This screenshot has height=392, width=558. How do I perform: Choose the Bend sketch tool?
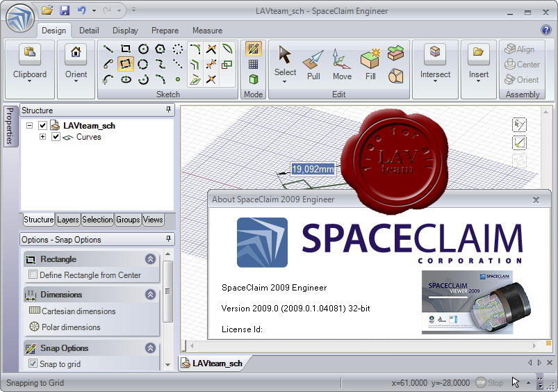pos(227,49)
